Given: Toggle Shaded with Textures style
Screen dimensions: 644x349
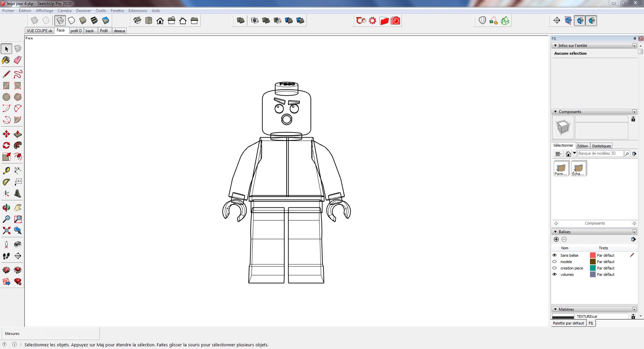Looking at the screenshot, I should pos(94,20).
